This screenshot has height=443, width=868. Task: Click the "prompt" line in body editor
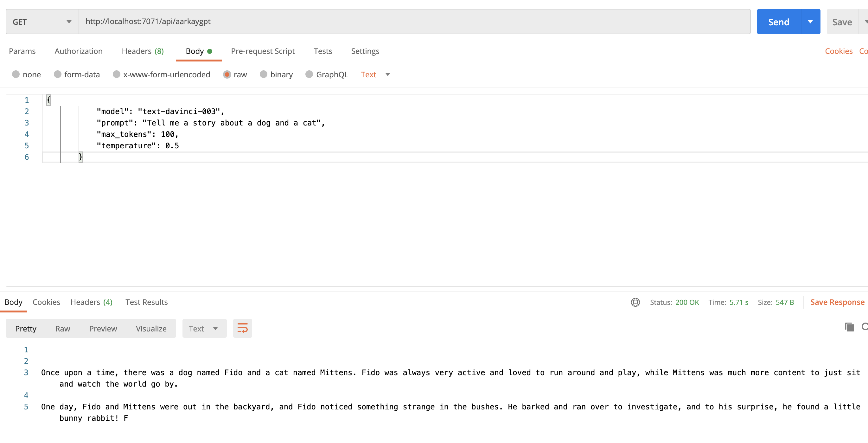tap(211, 123)
